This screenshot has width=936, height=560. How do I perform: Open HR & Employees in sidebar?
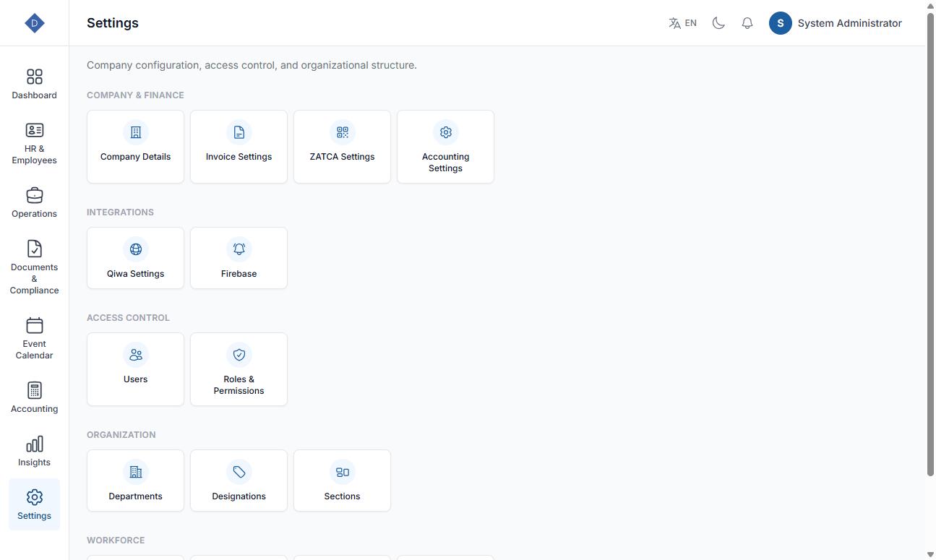click(34, 144)
